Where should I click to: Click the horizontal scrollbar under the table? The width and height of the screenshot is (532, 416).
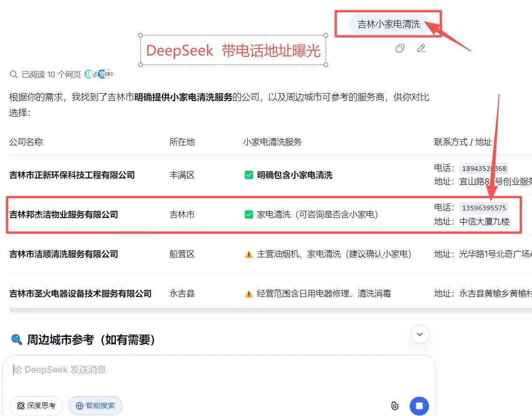(x=271, y=310)
